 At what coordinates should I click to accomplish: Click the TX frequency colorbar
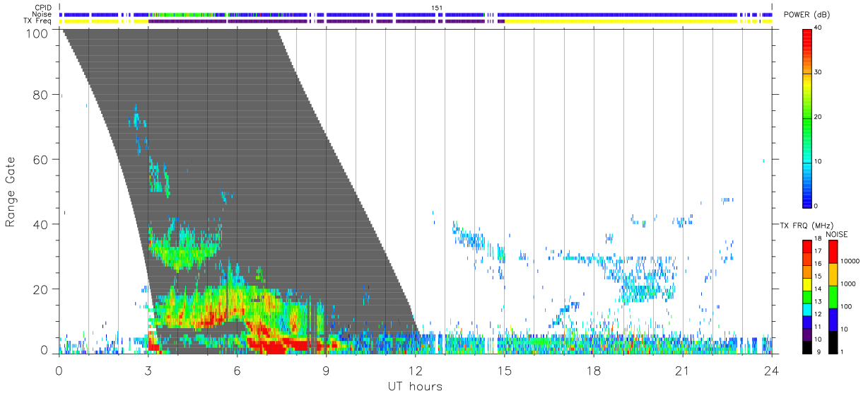point(807,296)
